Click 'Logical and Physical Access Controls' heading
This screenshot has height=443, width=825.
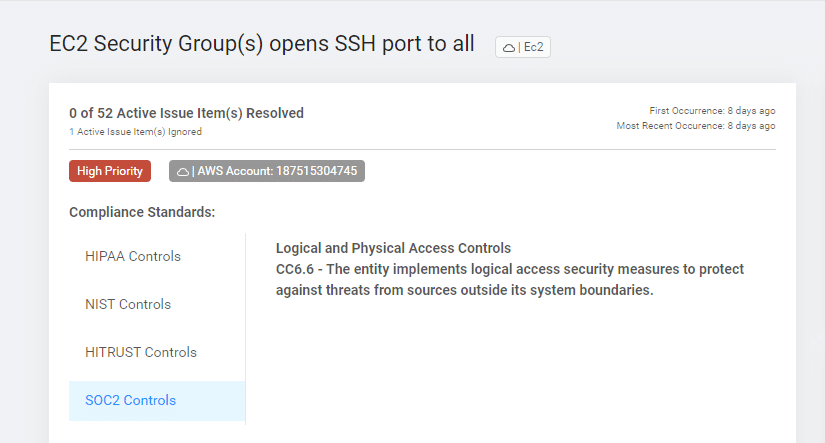pyautogui.click(x=393, y=248)
